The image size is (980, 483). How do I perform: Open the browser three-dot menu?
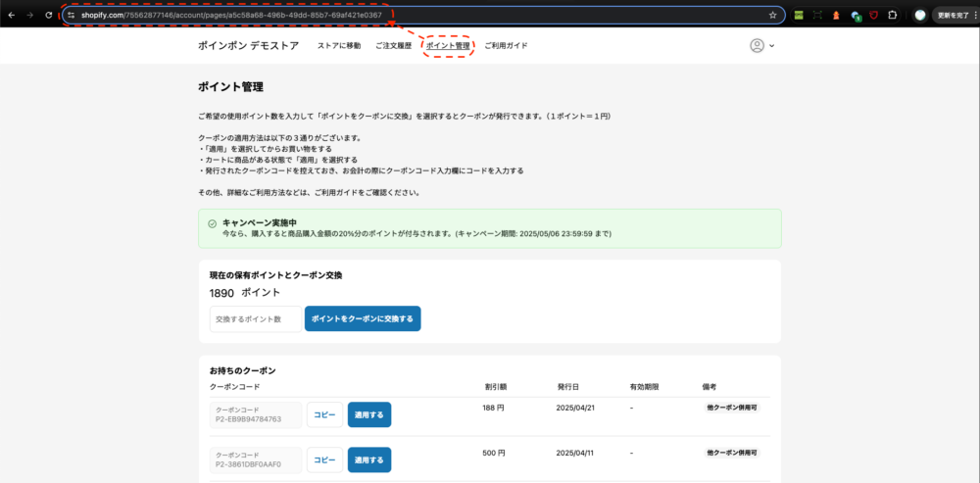click(x=972, y=15)
